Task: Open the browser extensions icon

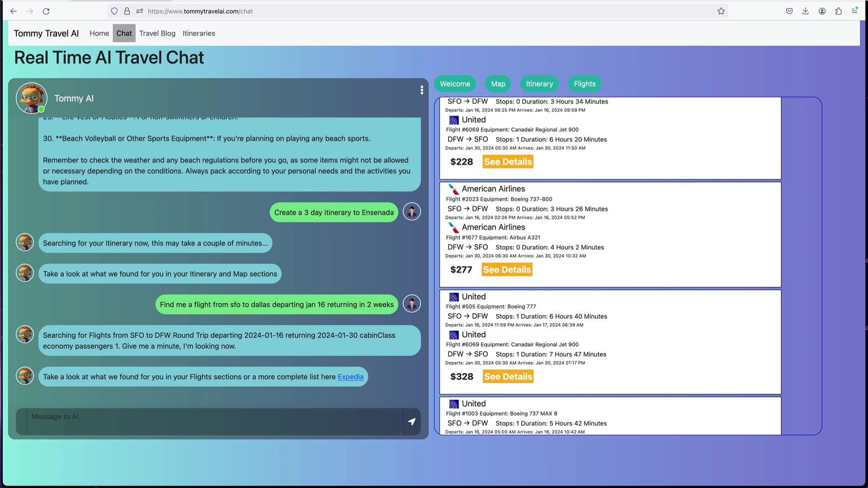Action: 839,11
